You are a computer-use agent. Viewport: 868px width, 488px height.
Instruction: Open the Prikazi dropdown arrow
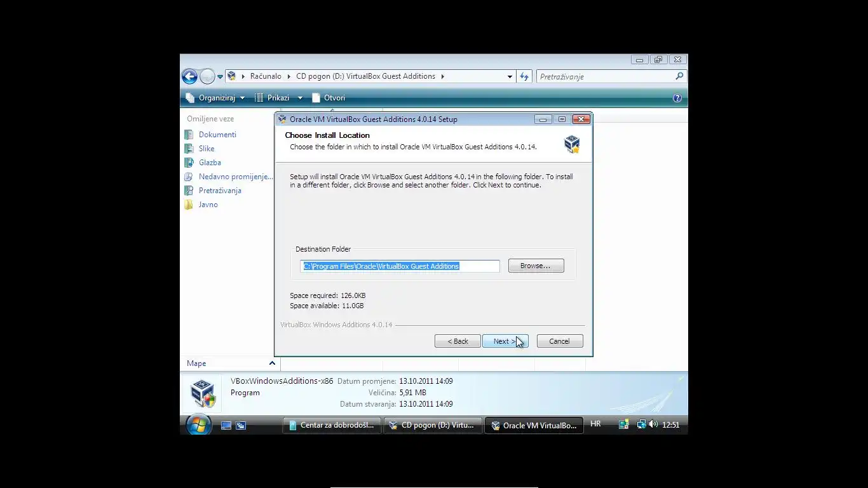click(300, 98)
